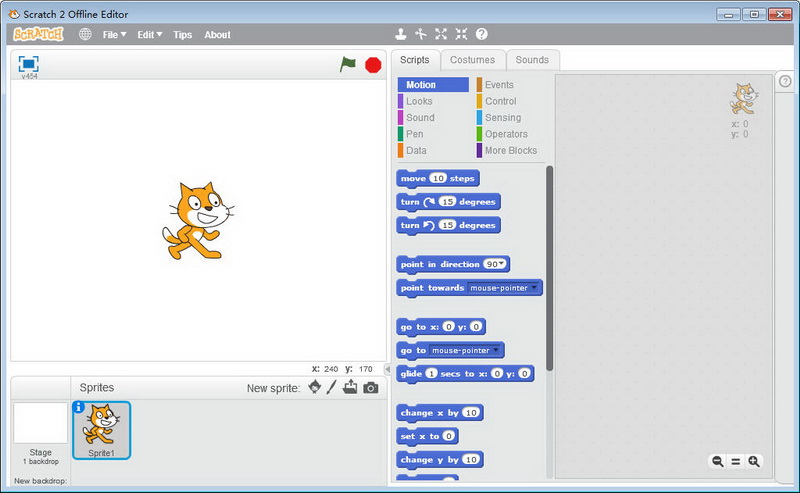The image size is (800, 493).
Task: Start project with the green flag
Action: (x=348, y=64)
